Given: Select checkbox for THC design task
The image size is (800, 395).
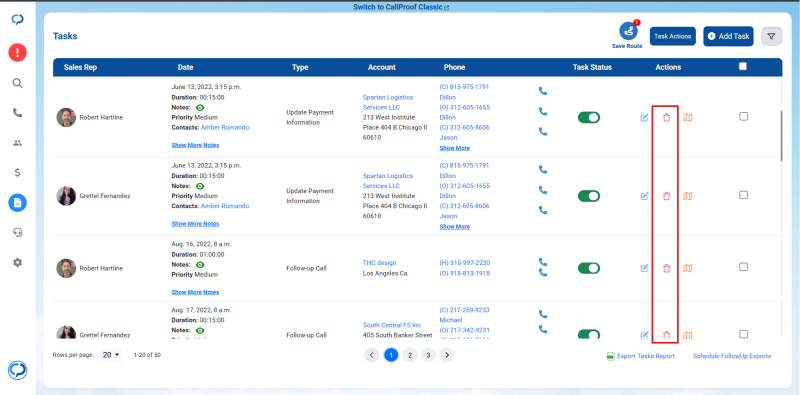Looking at the screenshot, I should pyautogui.click(x=743, y=267).
